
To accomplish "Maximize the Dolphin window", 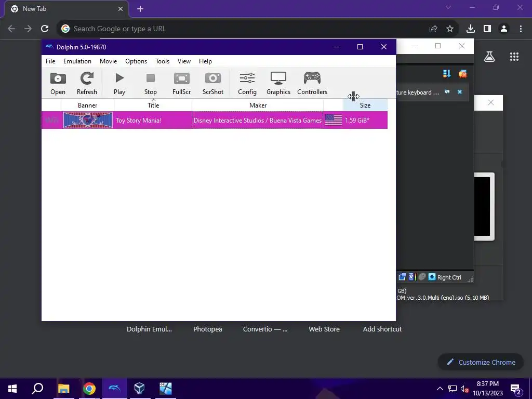I will (360, 47).
